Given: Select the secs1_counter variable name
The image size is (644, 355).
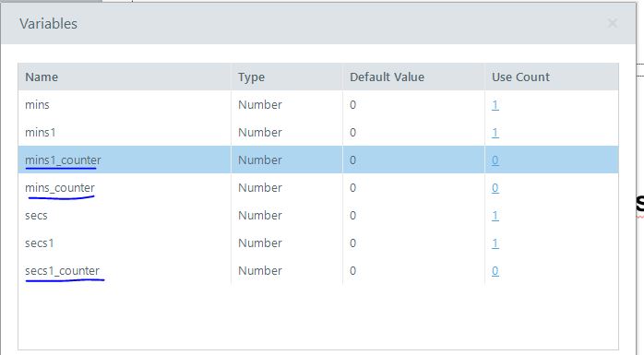Looking at the screenshot, I should 62,271.
